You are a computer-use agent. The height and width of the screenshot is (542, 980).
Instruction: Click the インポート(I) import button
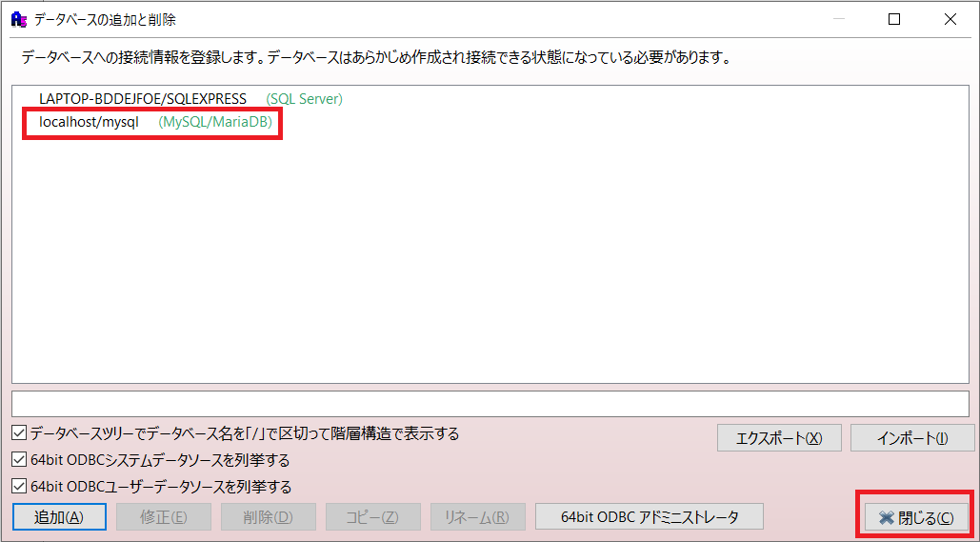(x=912, y=437)
